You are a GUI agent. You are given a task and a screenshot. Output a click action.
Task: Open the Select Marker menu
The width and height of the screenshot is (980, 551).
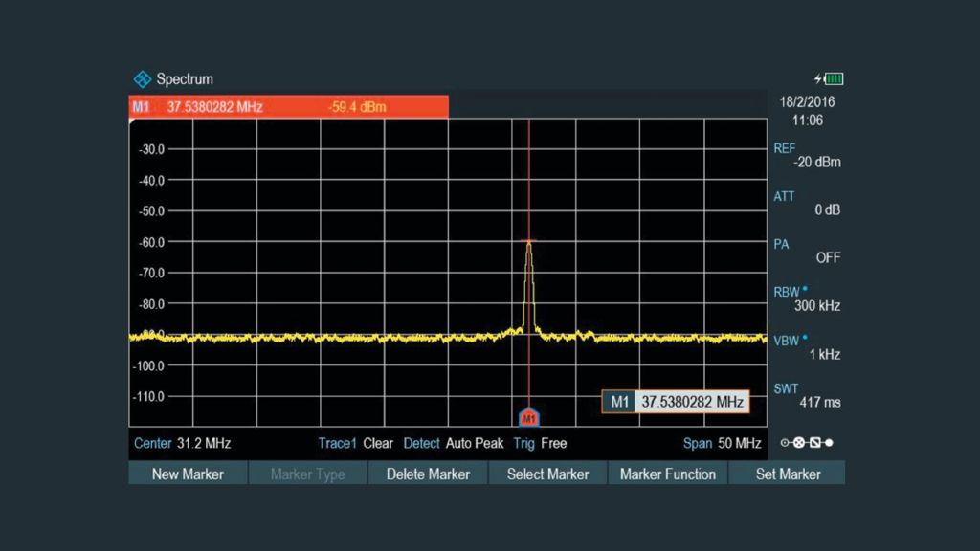point(547,474)
